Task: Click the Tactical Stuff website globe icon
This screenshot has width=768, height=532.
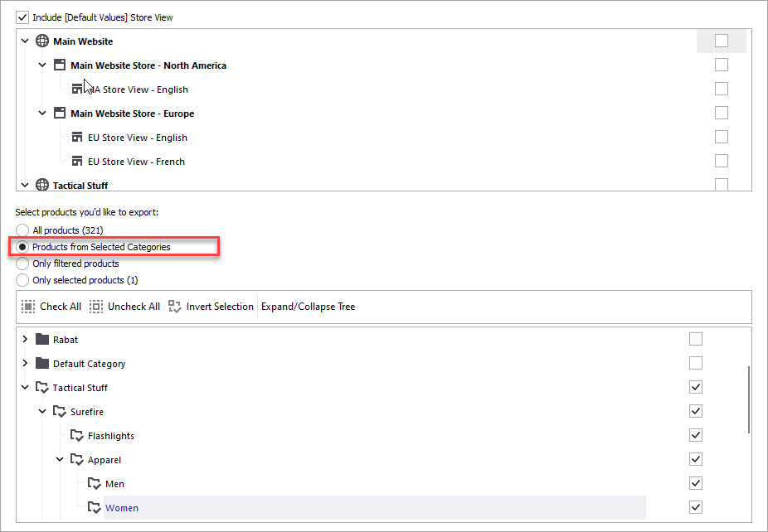Action: click(42, 185)
